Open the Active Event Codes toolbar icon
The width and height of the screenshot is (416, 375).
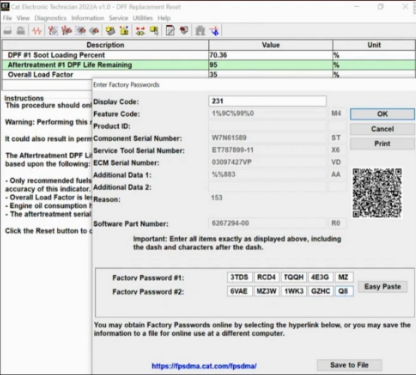80,31
